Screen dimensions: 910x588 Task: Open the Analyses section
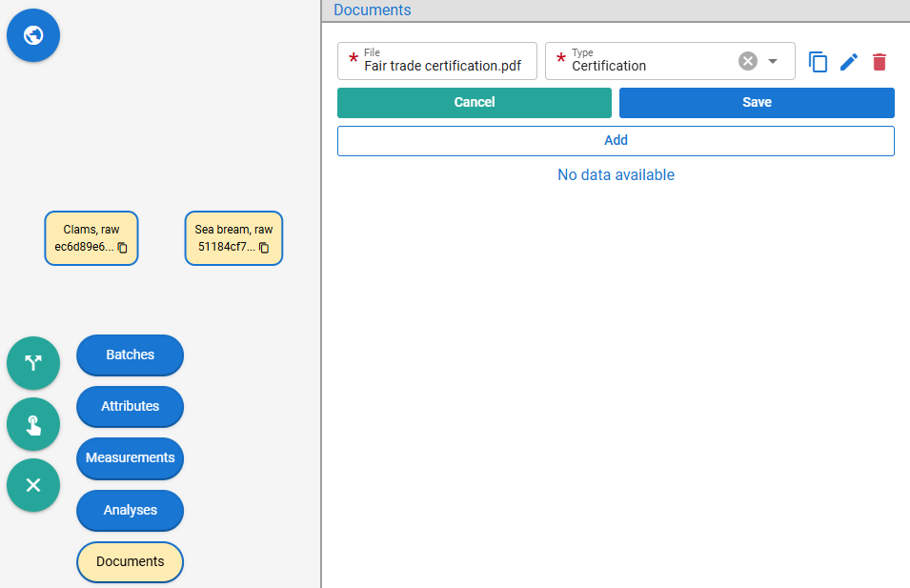[130, 510]
